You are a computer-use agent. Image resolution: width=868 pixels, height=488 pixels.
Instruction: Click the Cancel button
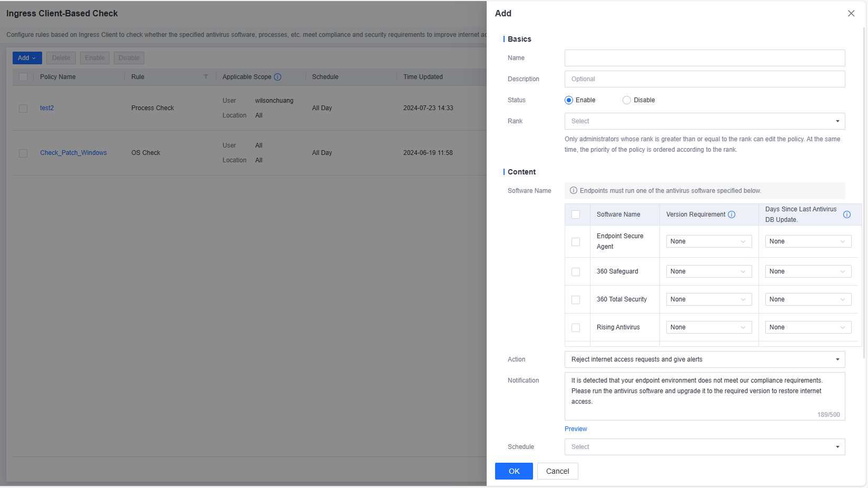pos(558,471)
